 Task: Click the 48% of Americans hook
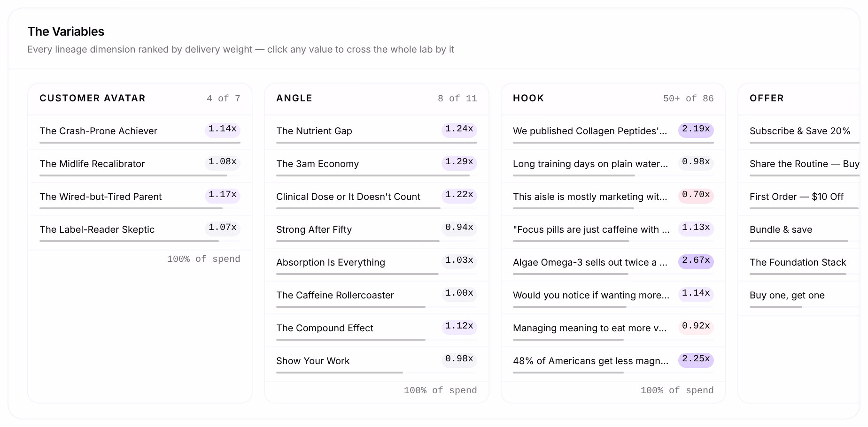pyautogui.click(x=613, y=362)
